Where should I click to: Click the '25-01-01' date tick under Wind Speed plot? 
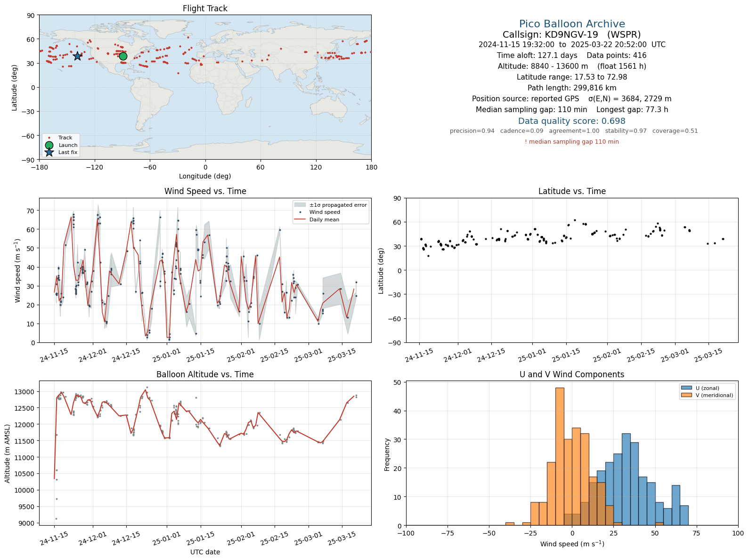pos(167,356)
